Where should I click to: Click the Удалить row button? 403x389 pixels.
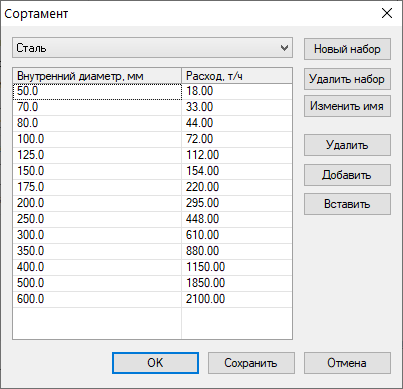tap(347, 145)
